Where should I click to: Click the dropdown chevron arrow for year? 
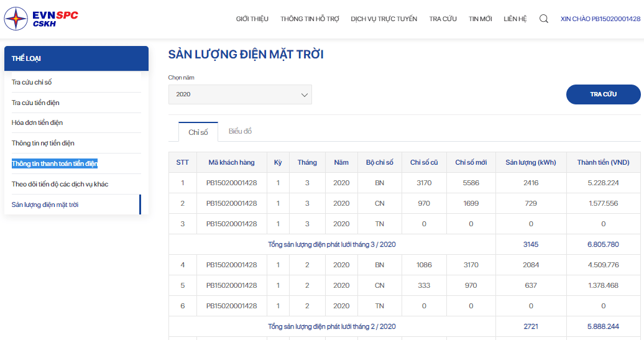point(305,95)
